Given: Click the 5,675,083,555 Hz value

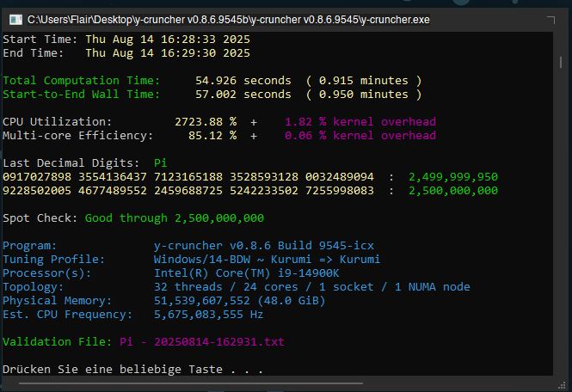Looking at the screenshot, I should point(209,315).
